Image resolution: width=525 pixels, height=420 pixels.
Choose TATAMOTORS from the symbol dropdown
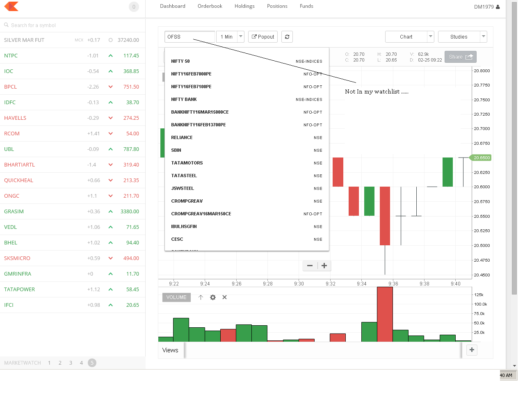point(247,163)
